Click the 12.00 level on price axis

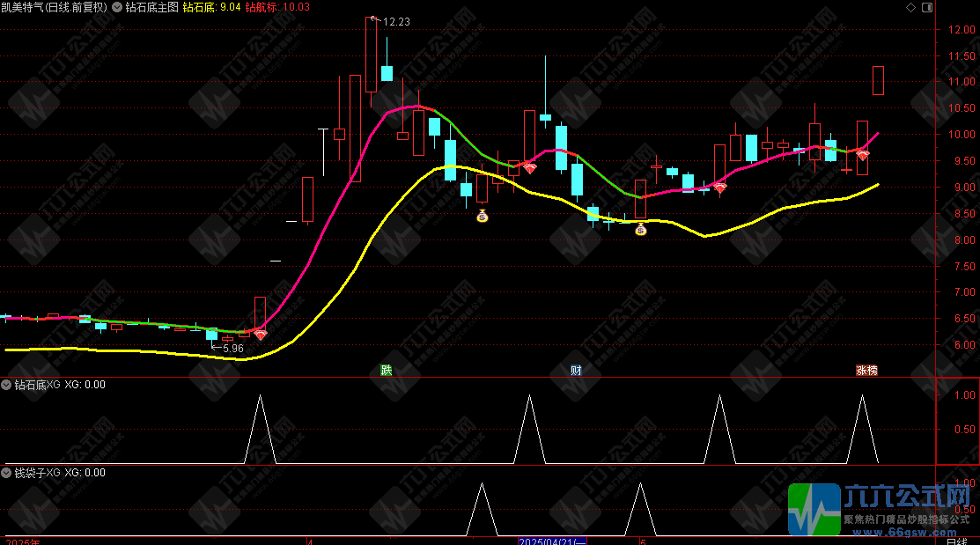coord(959,30)
